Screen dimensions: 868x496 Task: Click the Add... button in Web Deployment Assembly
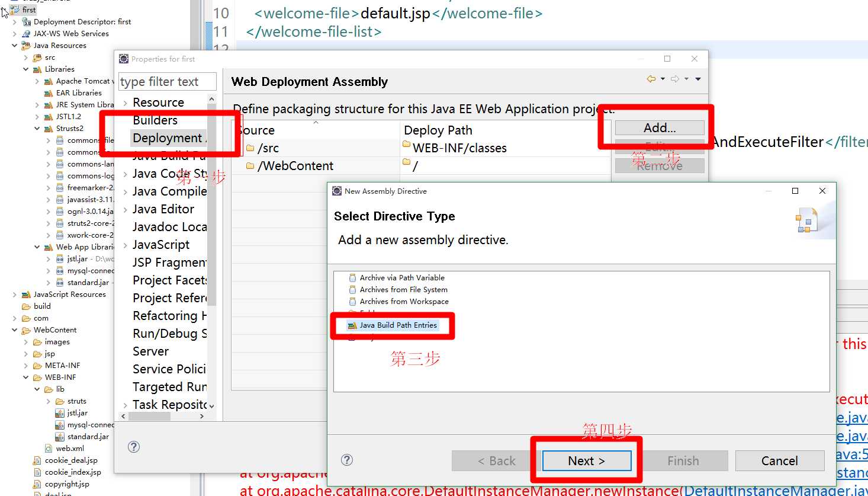pos(660,128)
